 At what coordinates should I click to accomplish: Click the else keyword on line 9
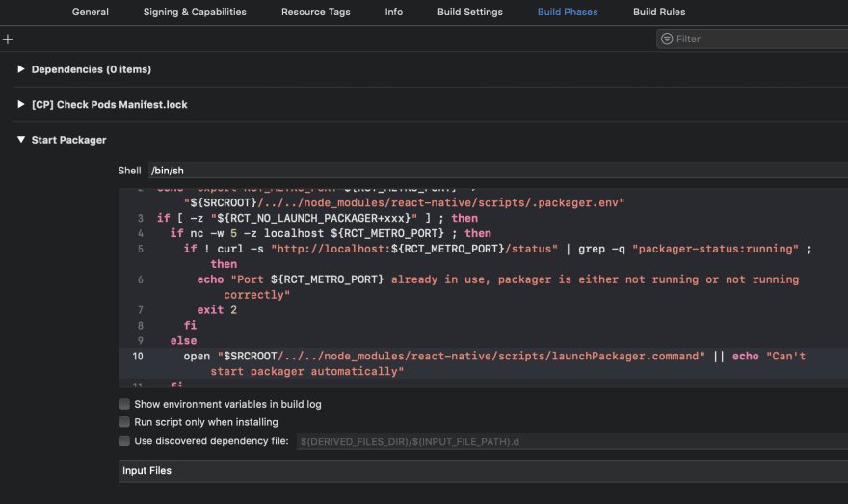pos(183,341)
